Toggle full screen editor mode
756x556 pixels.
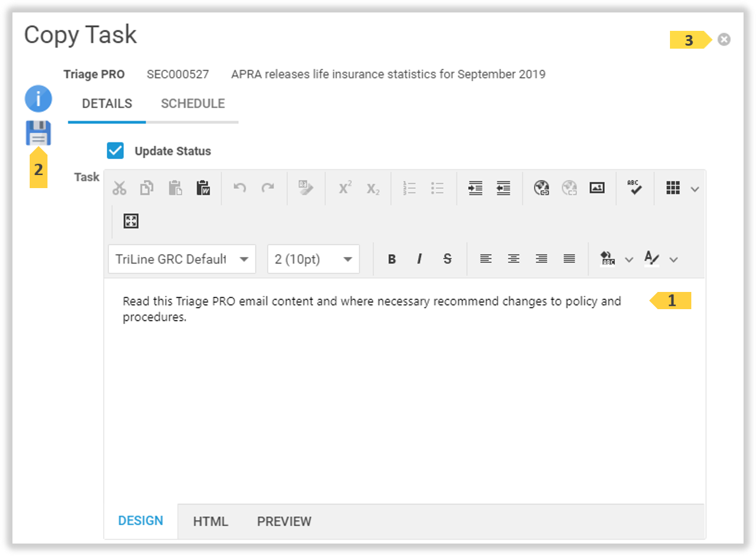click(131, 221)
